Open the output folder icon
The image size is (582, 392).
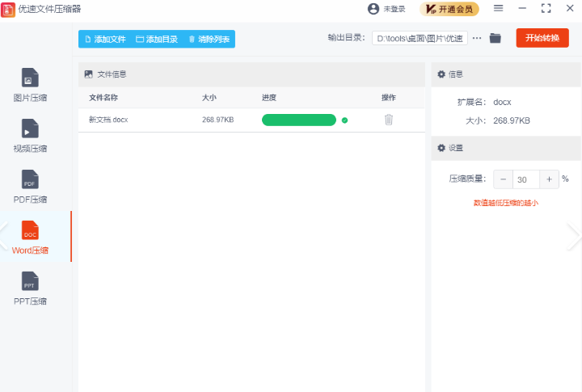pos(496,38)
